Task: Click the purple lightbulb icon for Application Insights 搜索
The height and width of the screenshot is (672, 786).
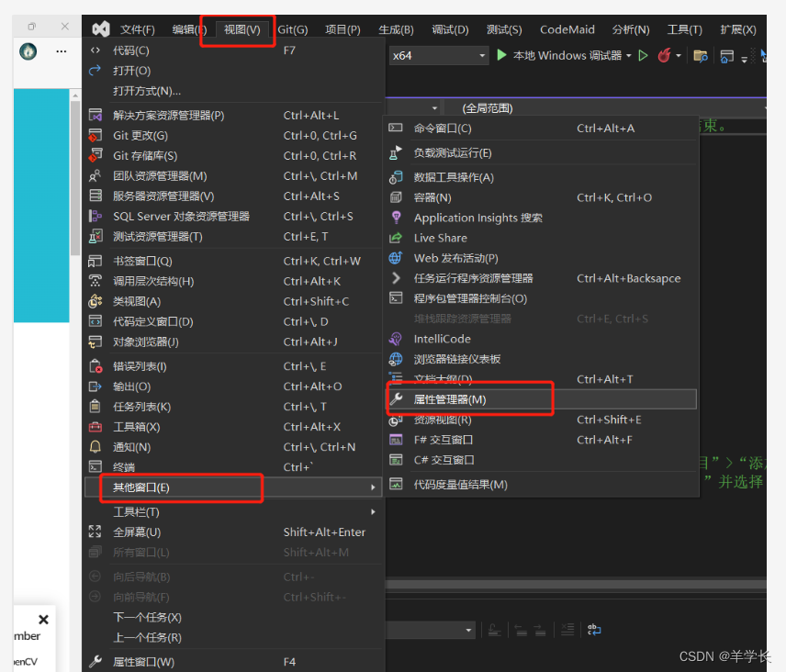Action: (397, 218)
